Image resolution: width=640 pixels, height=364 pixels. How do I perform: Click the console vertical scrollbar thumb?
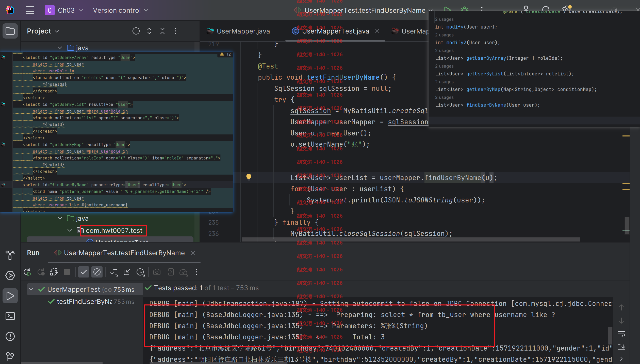pyautogui.click(x=610, y=336)
